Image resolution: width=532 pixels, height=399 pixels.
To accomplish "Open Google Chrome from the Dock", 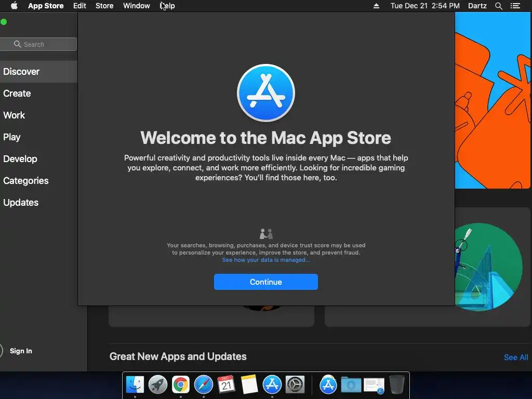I will pyautogui.click(x=180, y=385).
